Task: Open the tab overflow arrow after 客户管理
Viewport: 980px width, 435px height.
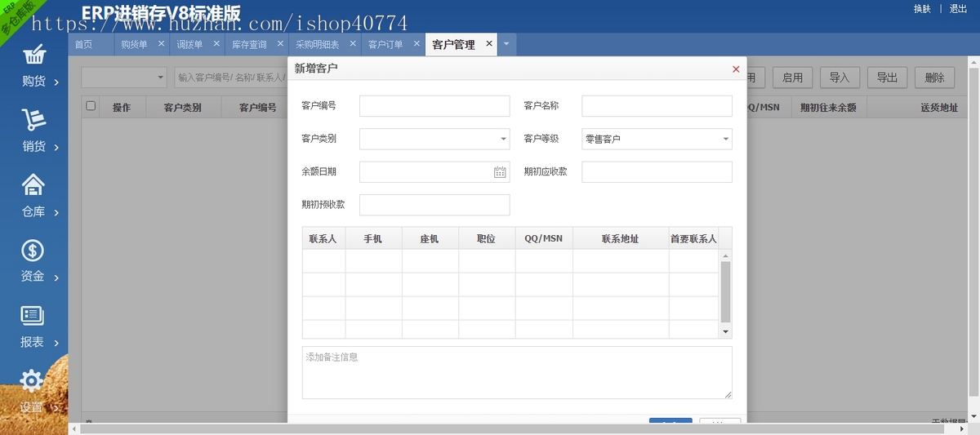Action: coord(506,44)
